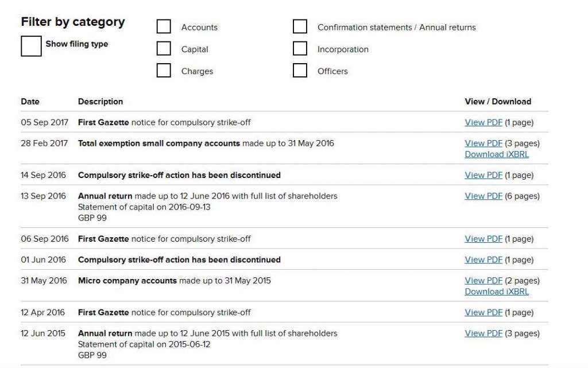Download iXBRL for 31 May 2016 micro accounts
This screenshot has width=588, height=368.
pos(497,291)
